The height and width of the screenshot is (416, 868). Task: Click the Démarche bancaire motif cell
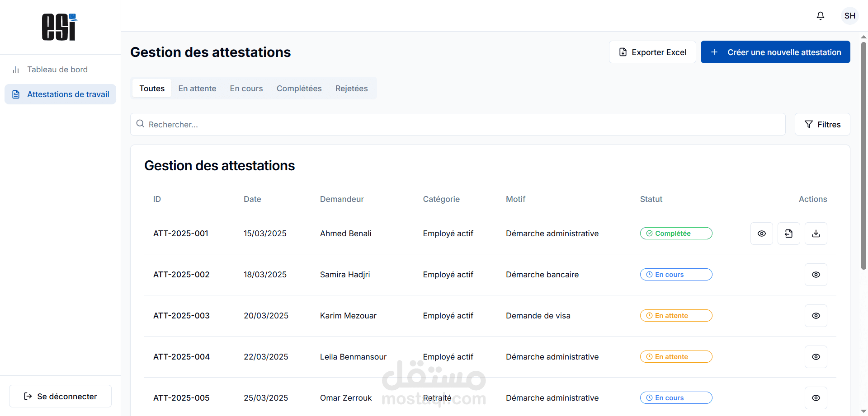coord(542,275)
